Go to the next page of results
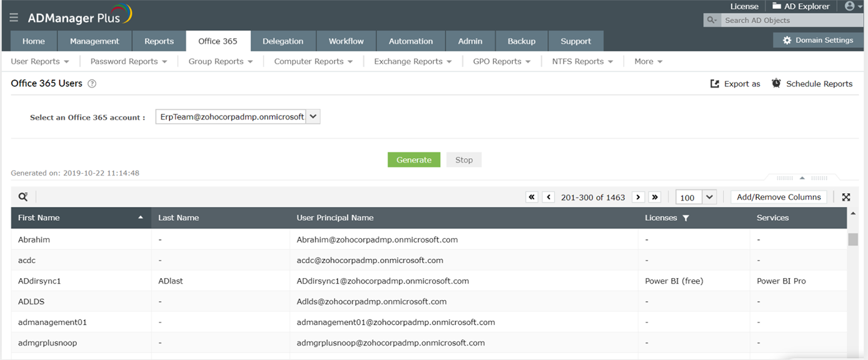 tap(638, 197)
